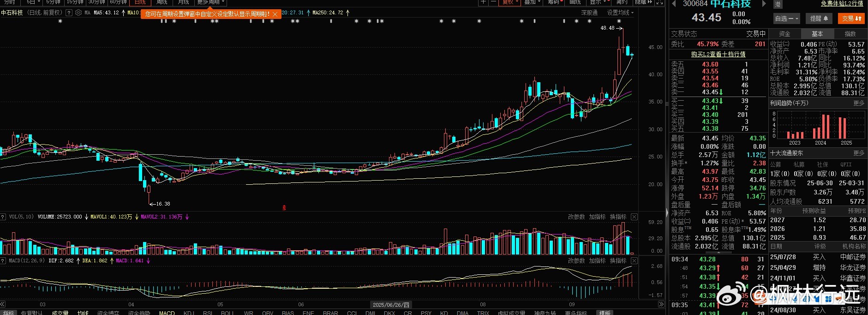Screen dimensions: 868x315
Task: Click 改参数 in VOL panel
Action: (x=576, y=217)
